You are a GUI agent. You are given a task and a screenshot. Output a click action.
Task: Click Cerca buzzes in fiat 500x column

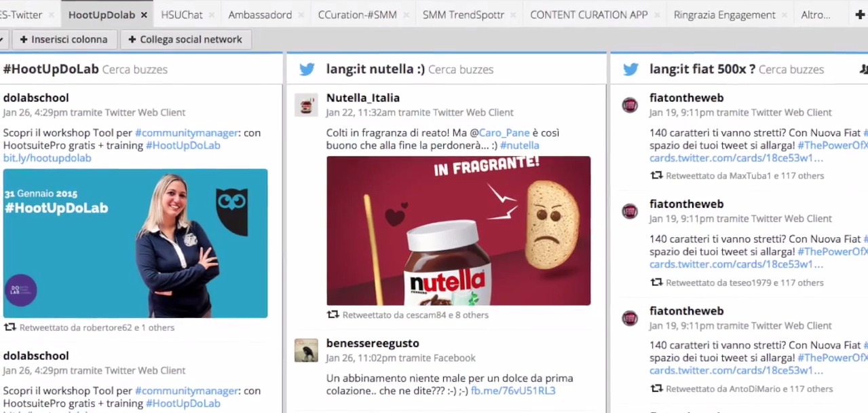point(791,69)
